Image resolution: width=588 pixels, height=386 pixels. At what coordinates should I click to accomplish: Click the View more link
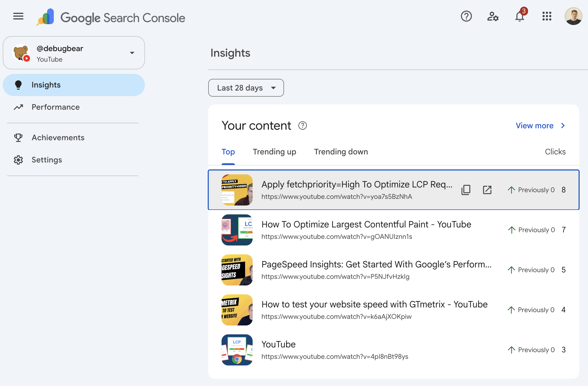(x=540, y=126)
